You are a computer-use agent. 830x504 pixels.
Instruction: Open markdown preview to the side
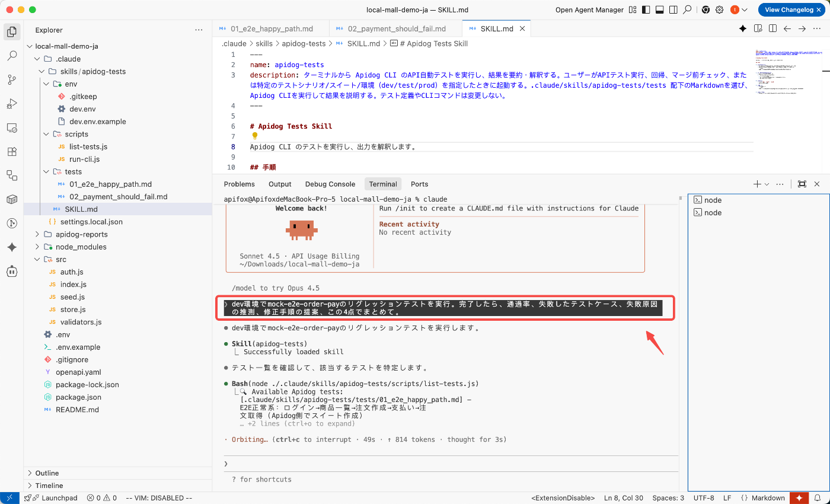click(x=758, y=28)
